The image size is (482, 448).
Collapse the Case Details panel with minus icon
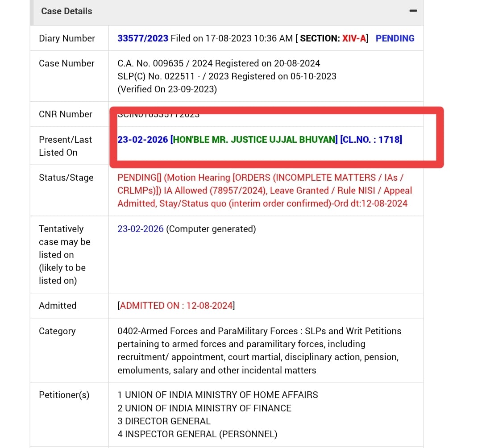[413, 11]
